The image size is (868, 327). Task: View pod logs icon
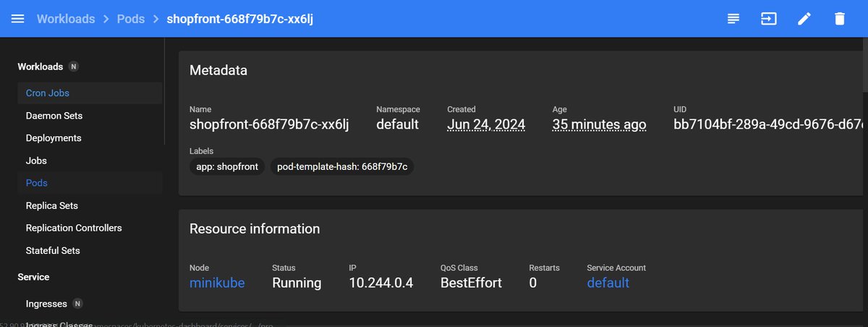(733, 19)
